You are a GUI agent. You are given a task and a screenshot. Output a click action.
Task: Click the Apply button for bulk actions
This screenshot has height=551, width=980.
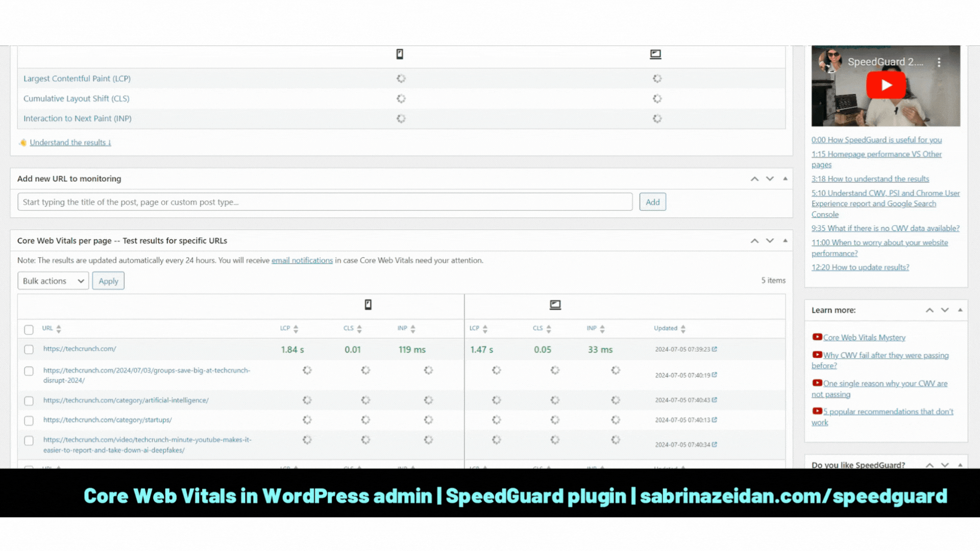coord(108,281)
